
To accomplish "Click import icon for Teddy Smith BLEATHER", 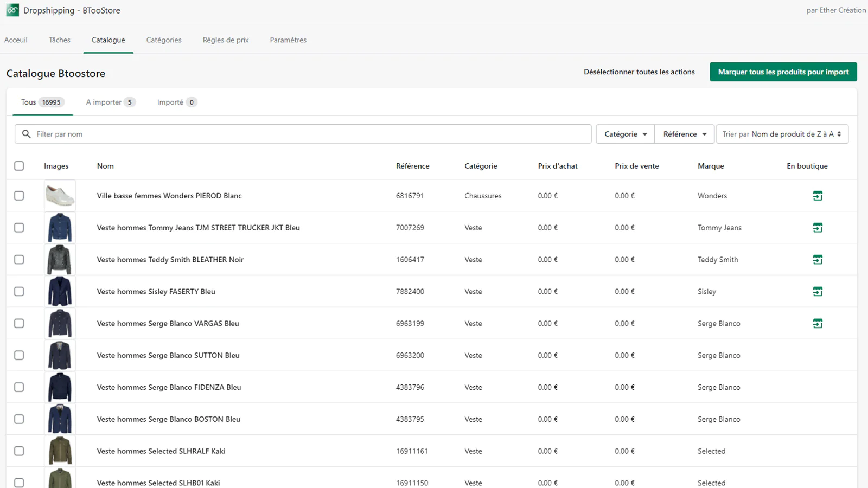I will point(818,260).
